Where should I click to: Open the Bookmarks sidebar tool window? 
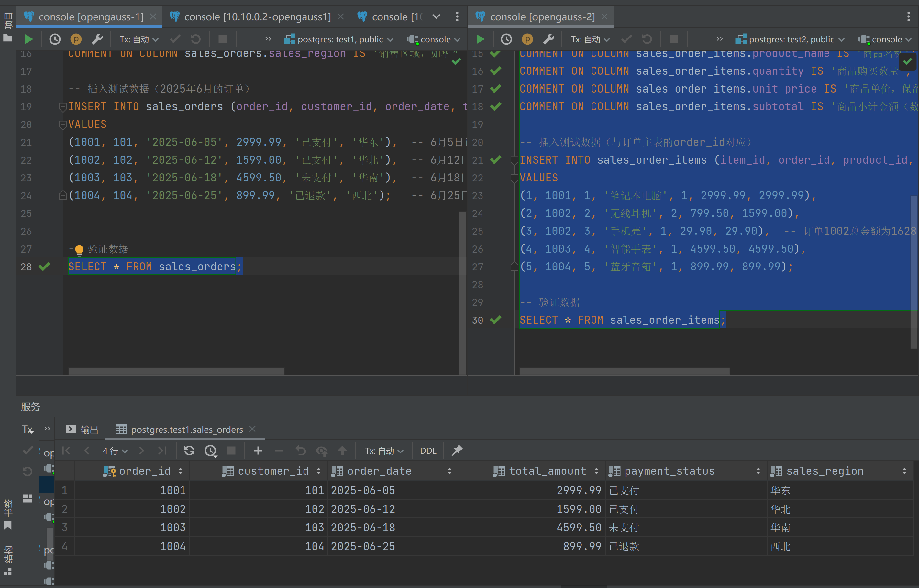tap(8, 515)
